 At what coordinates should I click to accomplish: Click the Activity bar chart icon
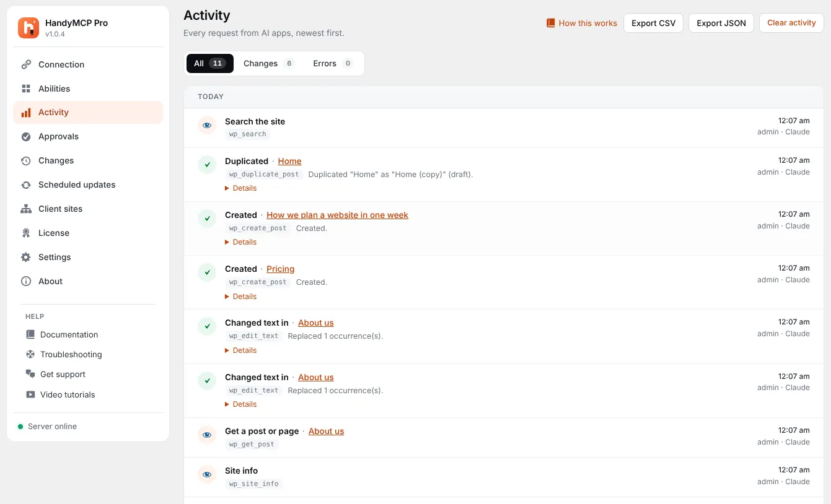(x=26, y=113)
